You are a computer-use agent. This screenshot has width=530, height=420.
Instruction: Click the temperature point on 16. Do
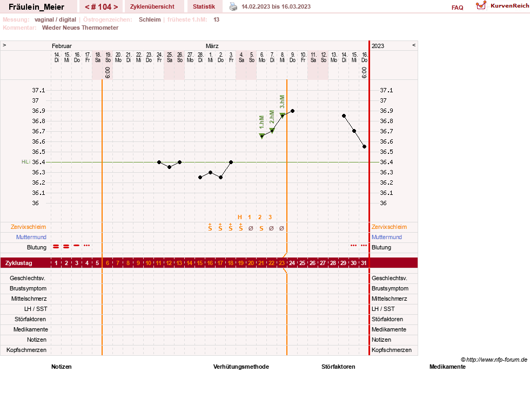point(364,146)
